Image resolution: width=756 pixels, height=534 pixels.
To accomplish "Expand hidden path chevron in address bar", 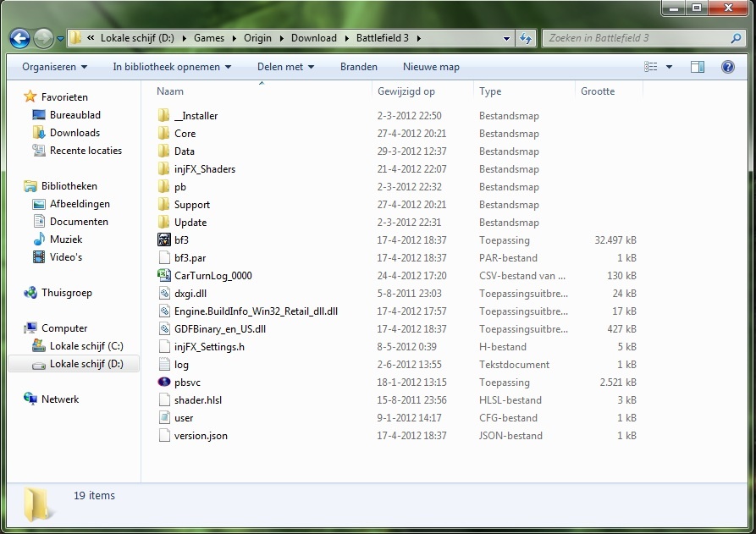I will (x=91, y=37).
